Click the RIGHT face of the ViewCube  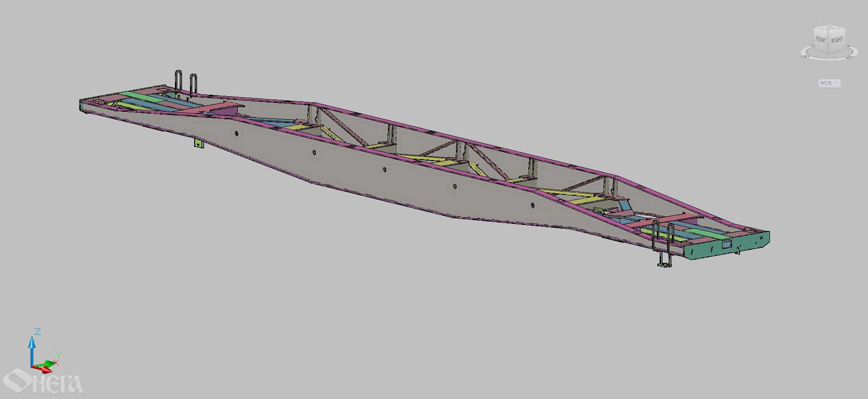(x=837, y=40)
